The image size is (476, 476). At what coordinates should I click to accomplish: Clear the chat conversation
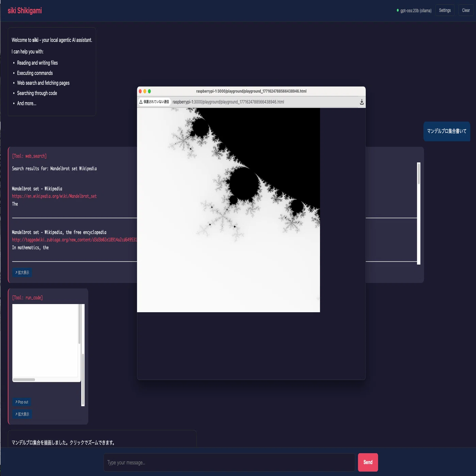(466, 10)
